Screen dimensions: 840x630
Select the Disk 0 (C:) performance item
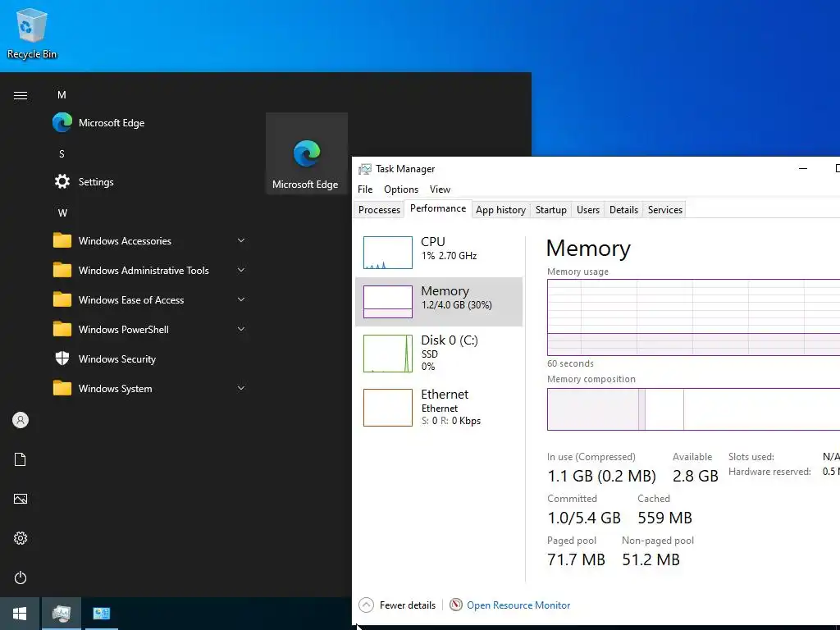439,353
